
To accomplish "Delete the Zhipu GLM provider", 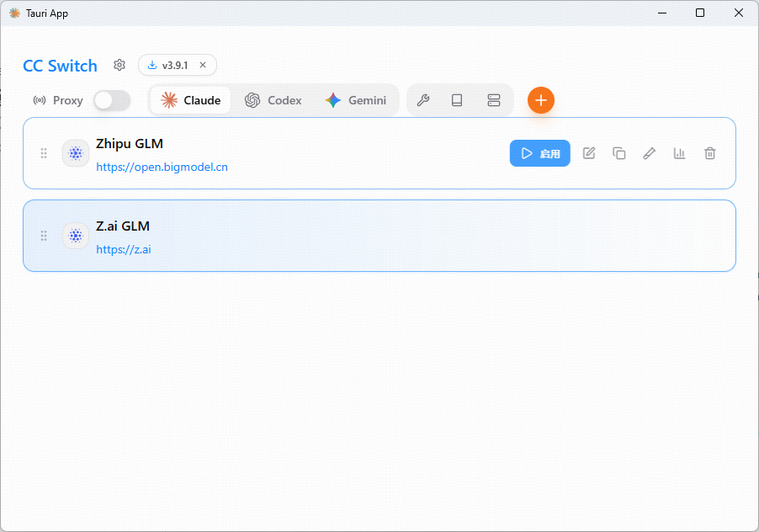I will 710,153.
